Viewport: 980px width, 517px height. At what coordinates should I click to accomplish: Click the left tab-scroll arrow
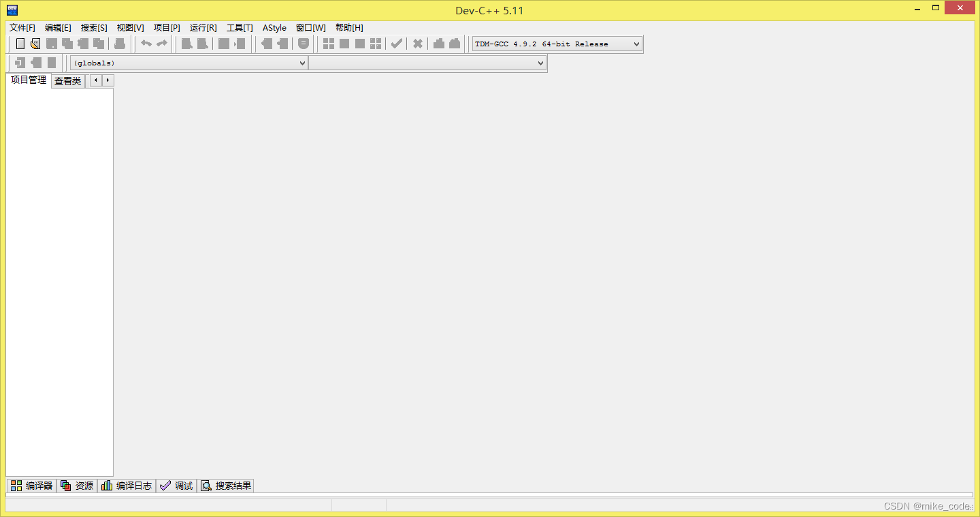click(x=96, y=80)
